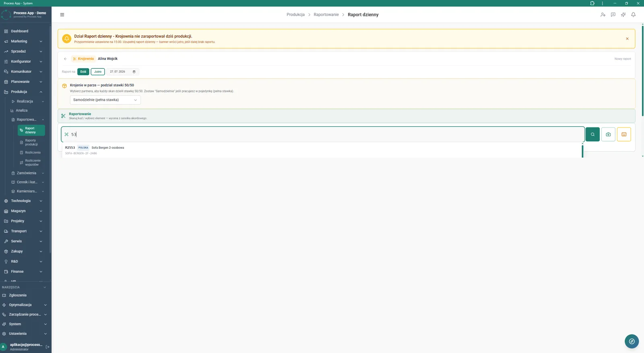This screenshot has width=644, height=353.
Task: Toggle the hamburger sidebar menu
Action: 62,14
